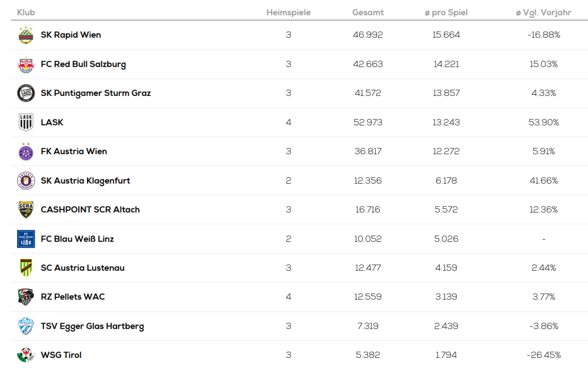Click the FC Blau Weiß Linz logo
Viewport: 588px width, 375px height.
26,239
